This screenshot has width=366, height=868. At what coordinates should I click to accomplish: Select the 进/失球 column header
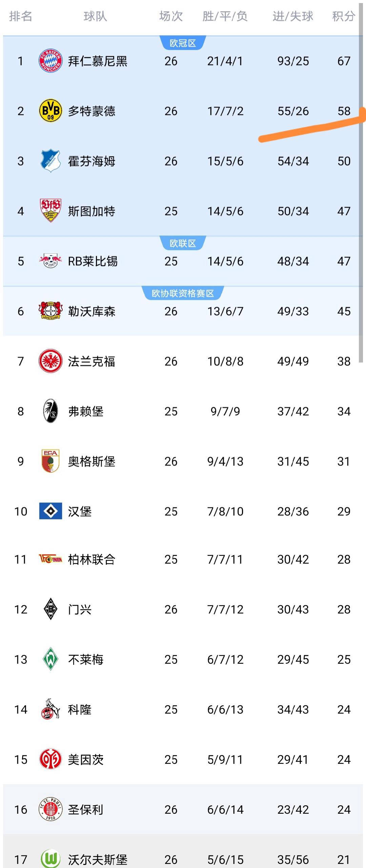tap(293, 16)
